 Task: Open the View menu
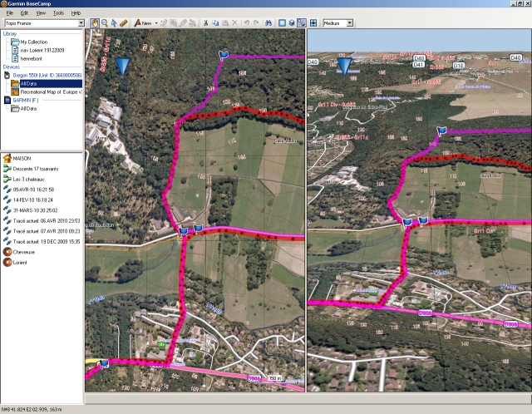click(x=41, y=13)
